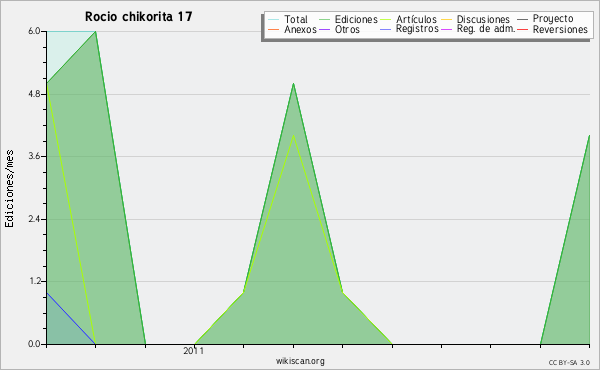Click the blue Registros line swatch
600x370 pixels.
(386, 29)
